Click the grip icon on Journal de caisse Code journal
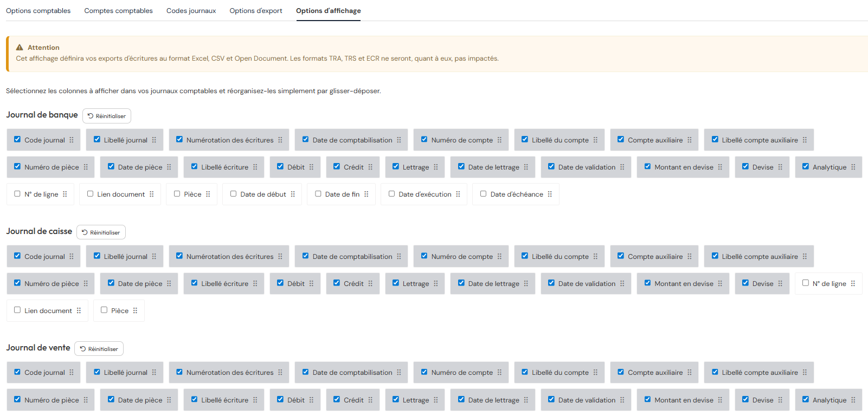This screenshot has height=416, width=868. point(71,257)
